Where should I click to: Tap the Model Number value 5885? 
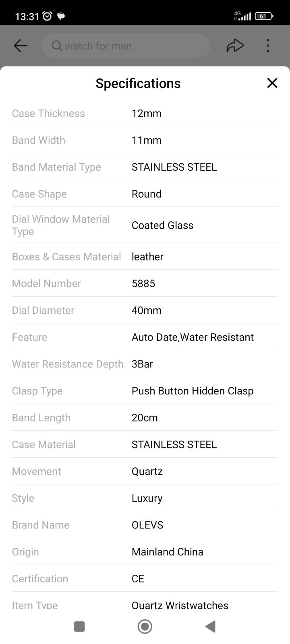point(143,283)
